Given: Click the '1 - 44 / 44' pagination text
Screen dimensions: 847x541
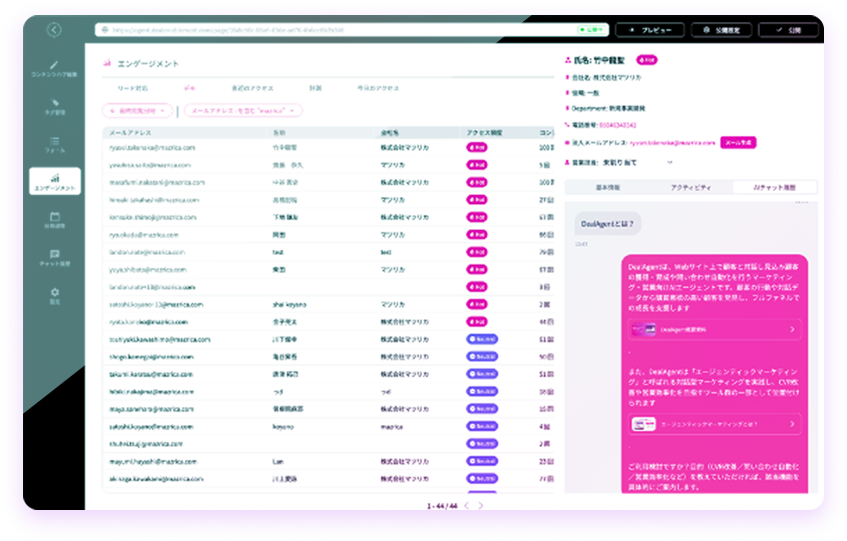Looking at the screenshot, I should tap(442, 506).
